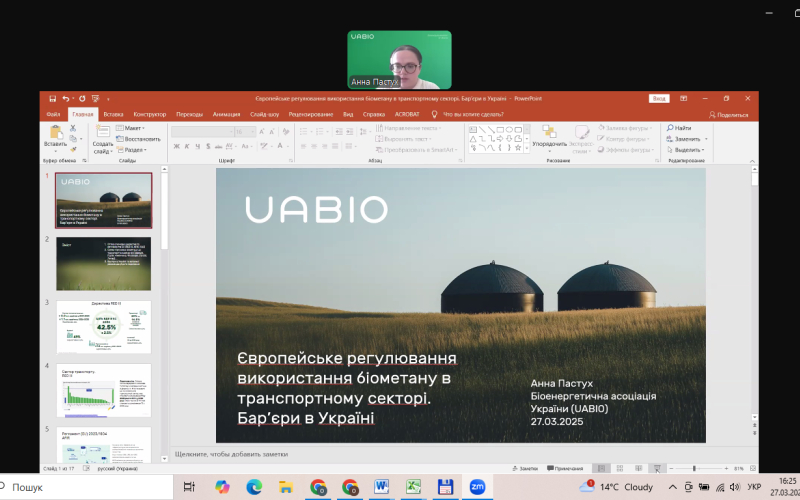Create a new slide with Создать слайд icon
The height and width of the screenshot is (500, 800).
coord(103,132)
